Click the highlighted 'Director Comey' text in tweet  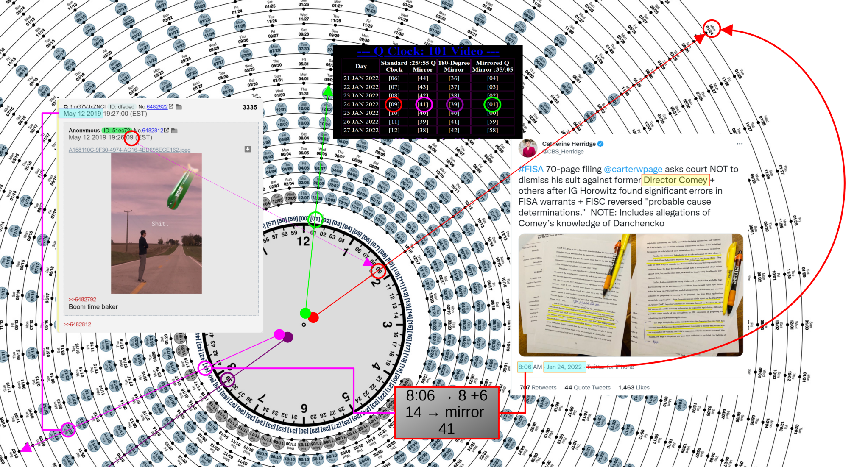click(x=675, y=180)
